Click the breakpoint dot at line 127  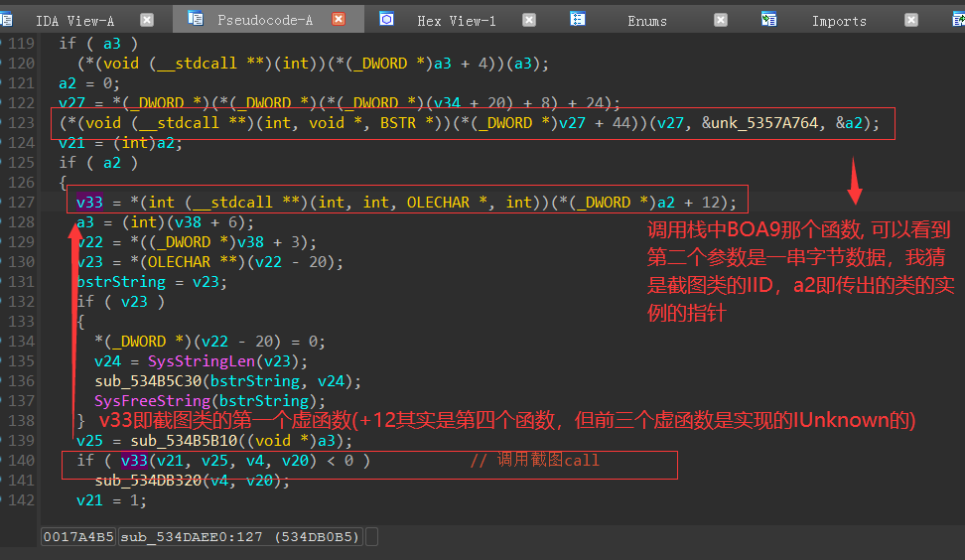click(2, 202)
